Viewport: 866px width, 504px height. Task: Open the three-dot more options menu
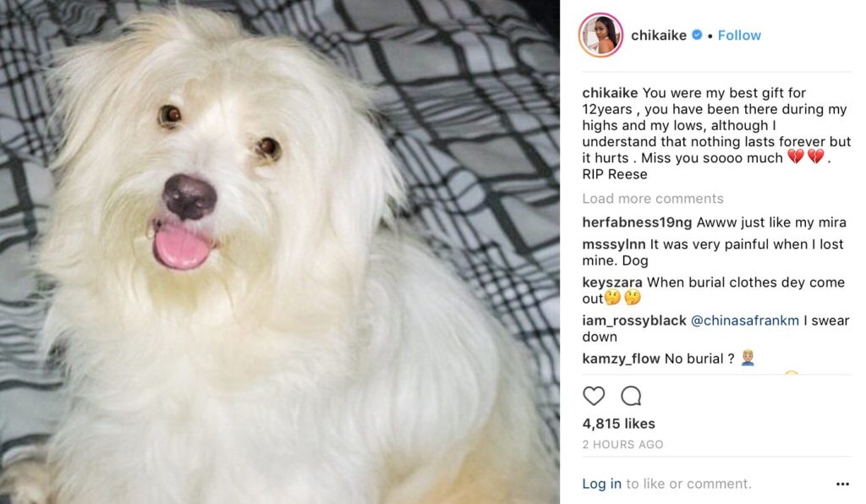click(842, 484)
